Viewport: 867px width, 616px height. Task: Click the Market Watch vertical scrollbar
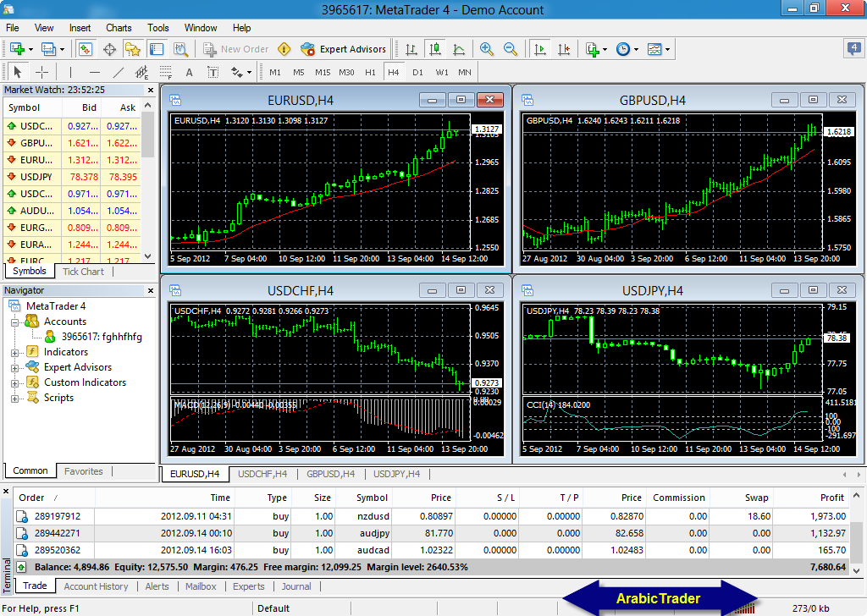(x=147, y=182)
